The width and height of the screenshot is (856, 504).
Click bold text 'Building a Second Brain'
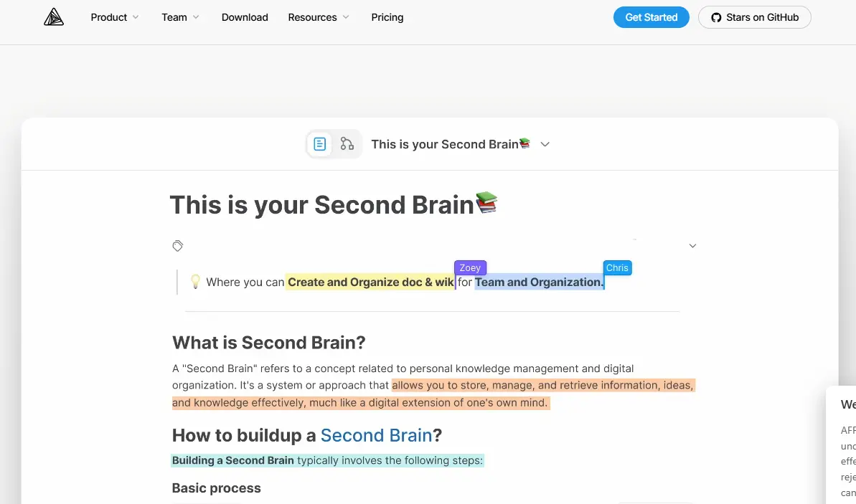233,460
